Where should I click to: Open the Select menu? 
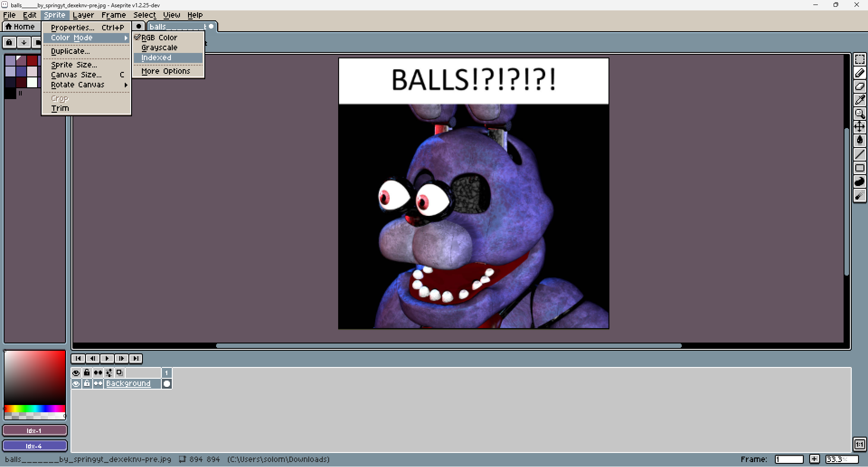(x=145, y=15)
